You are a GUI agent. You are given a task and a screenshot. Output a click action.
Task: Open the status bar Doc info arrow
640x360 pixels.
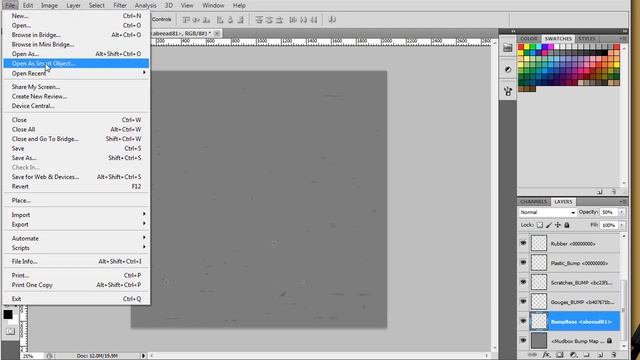point(143,356)
